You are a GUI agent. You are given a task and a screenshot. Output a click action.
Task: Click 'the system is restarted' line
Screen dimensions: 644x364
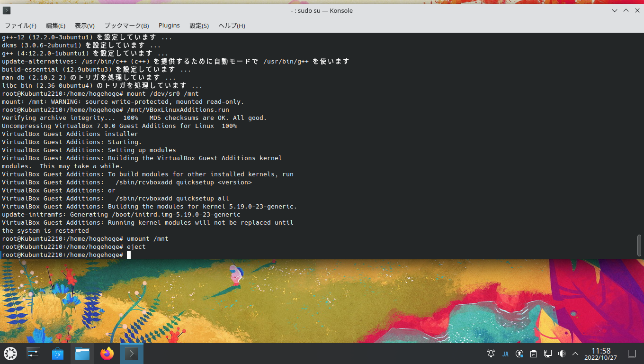[45, 231]
